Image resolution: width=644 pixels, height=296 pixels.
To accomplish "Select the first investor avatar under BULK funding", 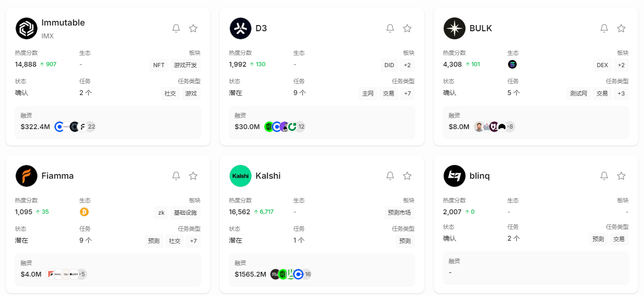I will pyautogui.click(x=478, y=126).
